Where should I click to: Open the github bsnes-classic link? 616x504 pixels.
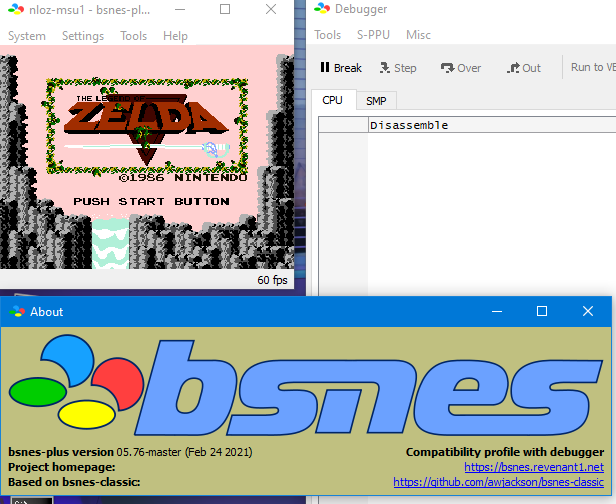pos(499,482)
